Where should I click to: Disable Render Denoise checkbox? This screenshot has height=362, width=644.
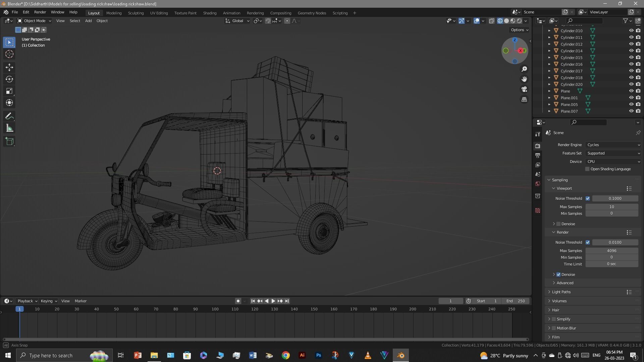[x=558, y=275]
